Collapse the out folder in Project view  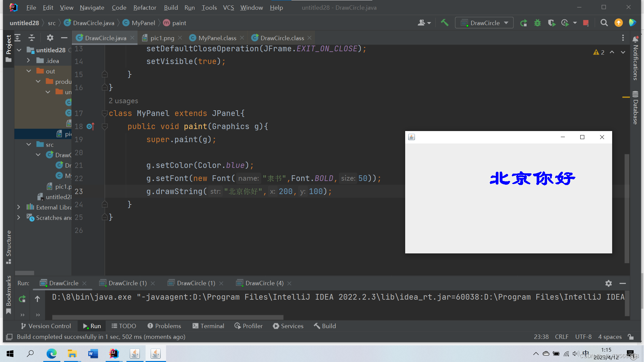pyautogui.click(x=29, y=71)
